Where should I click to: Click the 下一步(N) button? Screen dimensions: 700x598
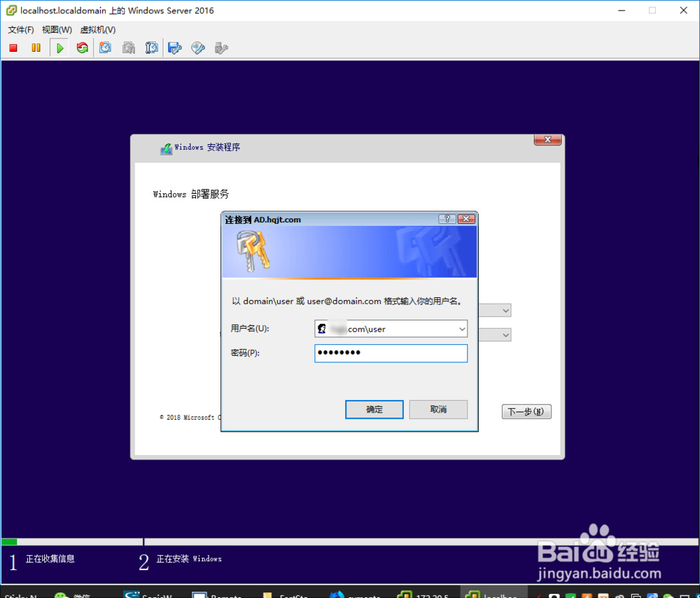(526, 411)
